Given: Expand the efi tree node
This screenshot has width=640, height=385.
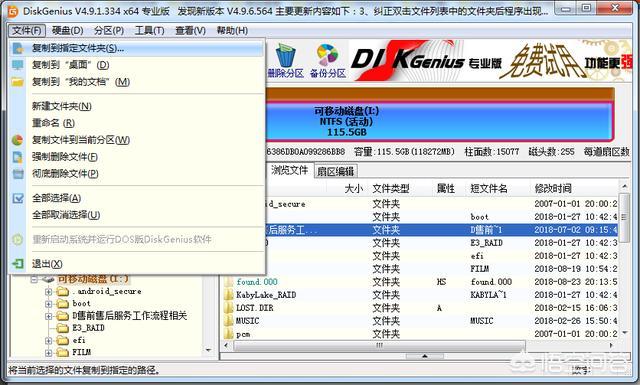Looking at the screenshot, I should (x=48, y=340).
